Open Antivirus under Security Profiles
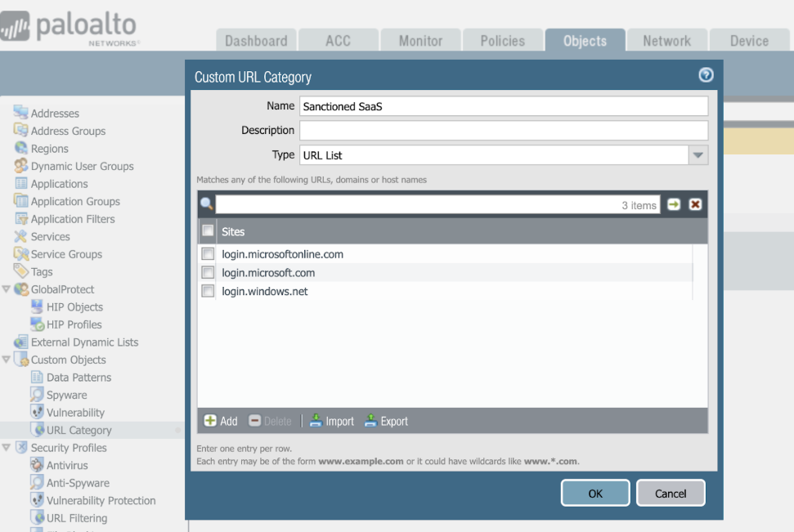 click(67, 466)
